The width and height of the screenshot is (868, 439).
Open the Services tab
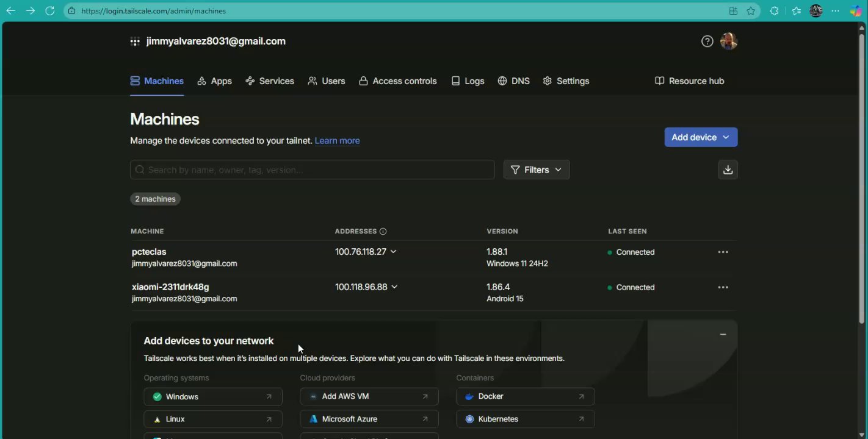point(270,81)
